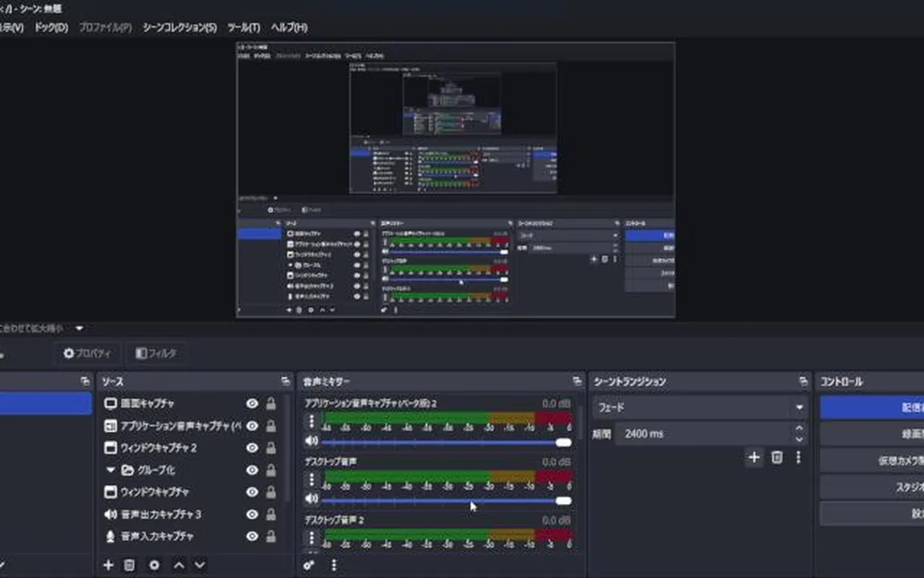Open the ドック(D) menu
924x578 pixels.
coord(51,27)
